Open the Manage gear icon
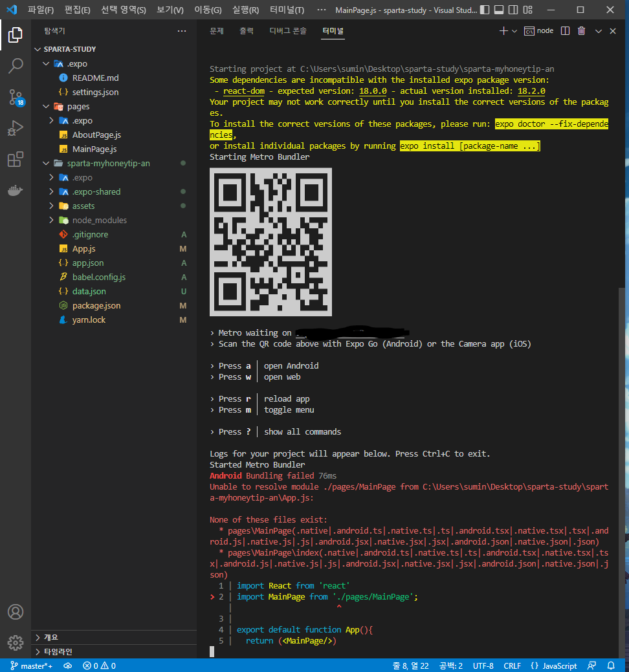The width and height of the screenshot is (629, 672). (16, 642)
